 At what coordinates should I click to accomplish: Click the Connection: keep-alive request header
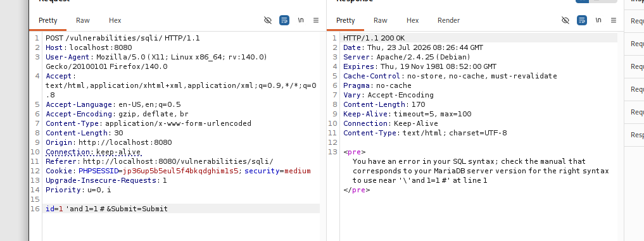93,152
